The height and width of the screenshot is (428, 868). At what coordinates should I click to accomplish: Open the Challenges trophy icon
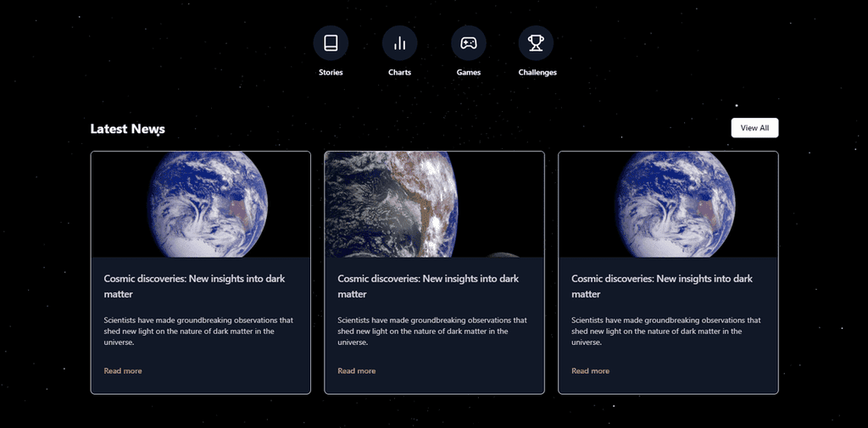pyautogui.click(x=536, y=42)
